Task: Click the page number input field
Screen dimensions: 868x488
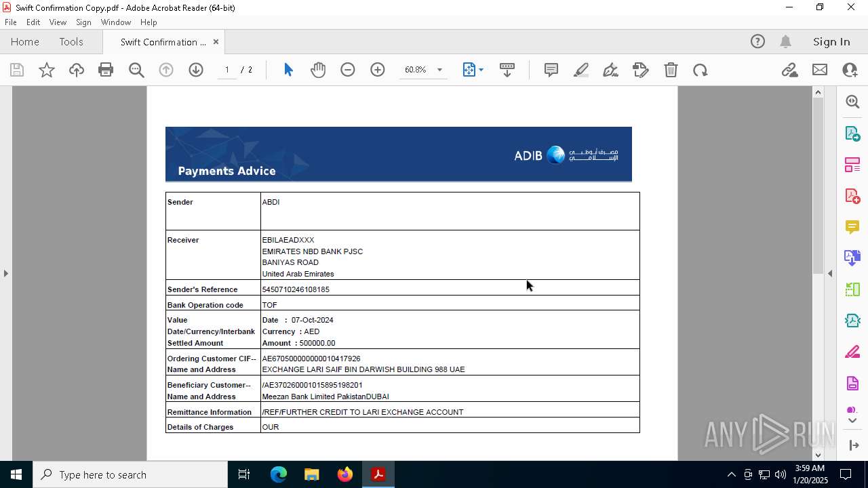Action: (x=227, y=70)
